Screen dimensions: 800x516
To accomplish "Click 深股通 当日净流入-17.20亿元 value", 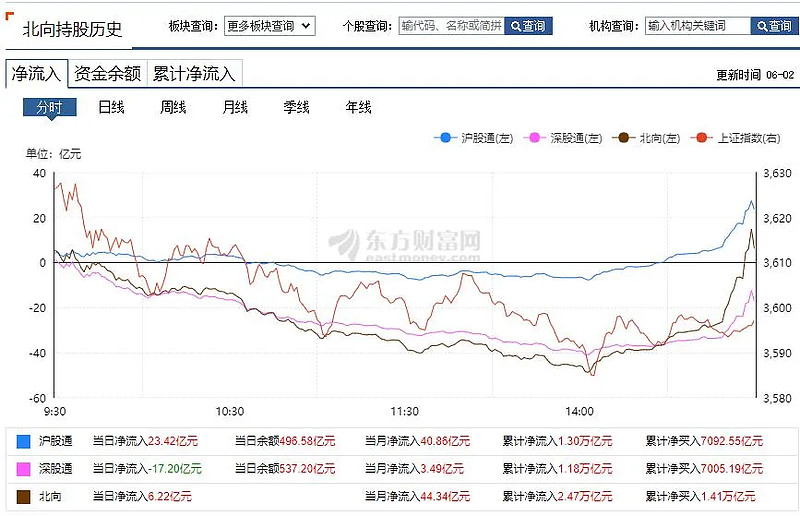I will pyautogui.click(x=147, y=469).
